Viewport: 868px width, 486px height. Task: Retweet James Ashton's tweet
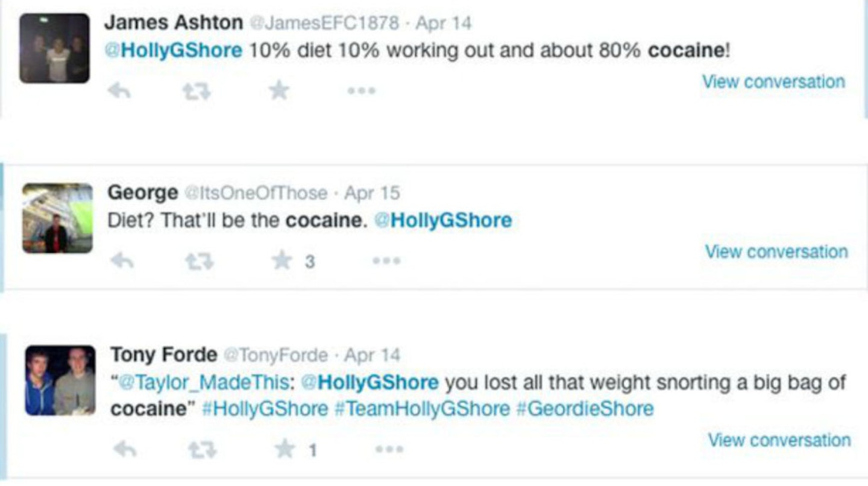pyautogui.click(x=195, y=91)
